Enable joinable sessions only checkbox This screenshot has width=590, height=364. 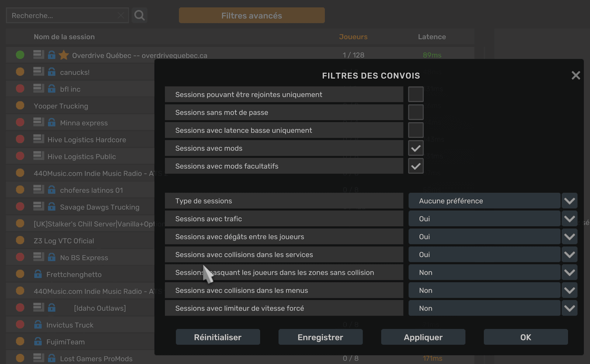click(x=416, y=94)
